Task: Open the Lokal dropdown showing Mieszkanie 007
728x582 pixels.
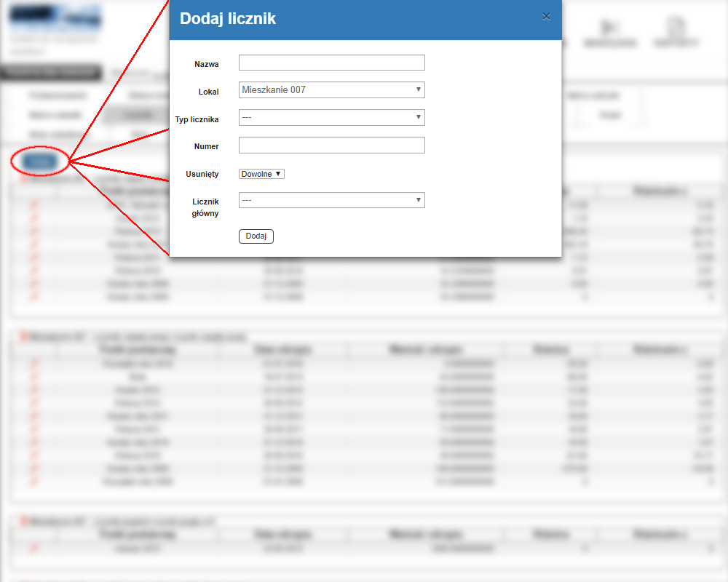Action: point(331,89)
